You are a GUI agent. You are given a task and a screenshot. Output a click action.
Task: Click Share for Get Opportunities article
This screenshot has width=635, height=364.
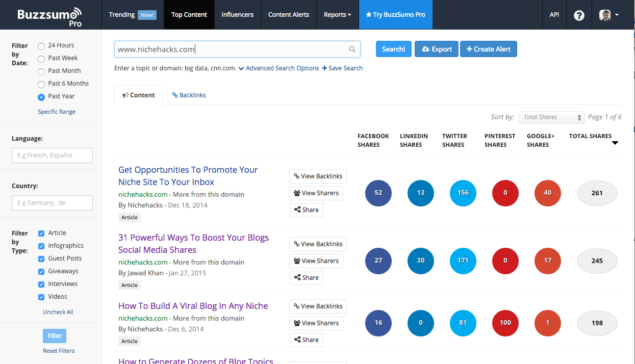306,210
